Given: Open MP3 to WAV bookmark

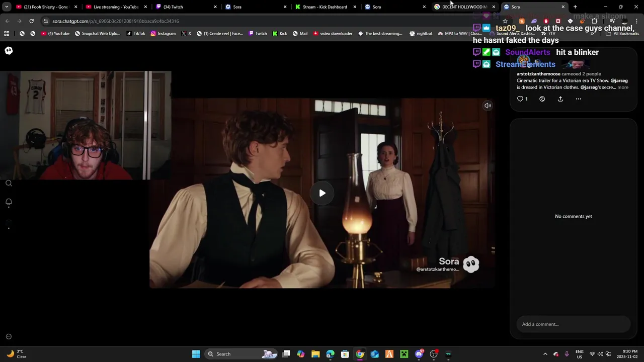Looking at the screenshot, I should (x=460, y=34).
